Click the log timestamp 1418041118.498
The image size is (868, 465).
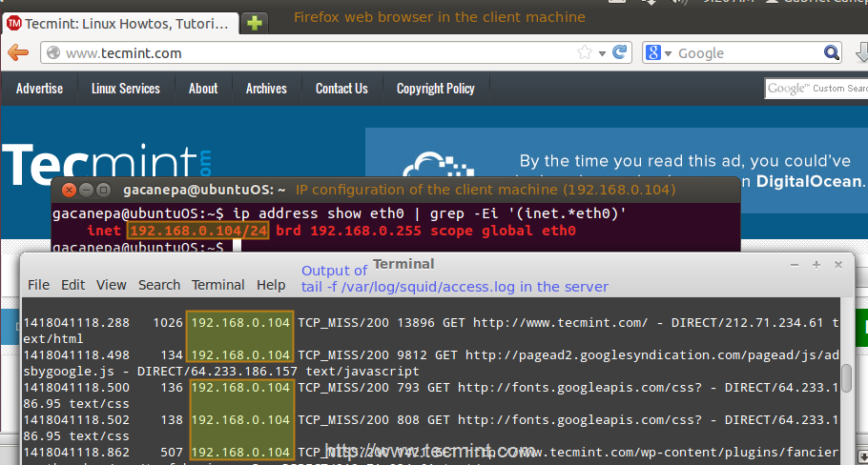point(76,355)
